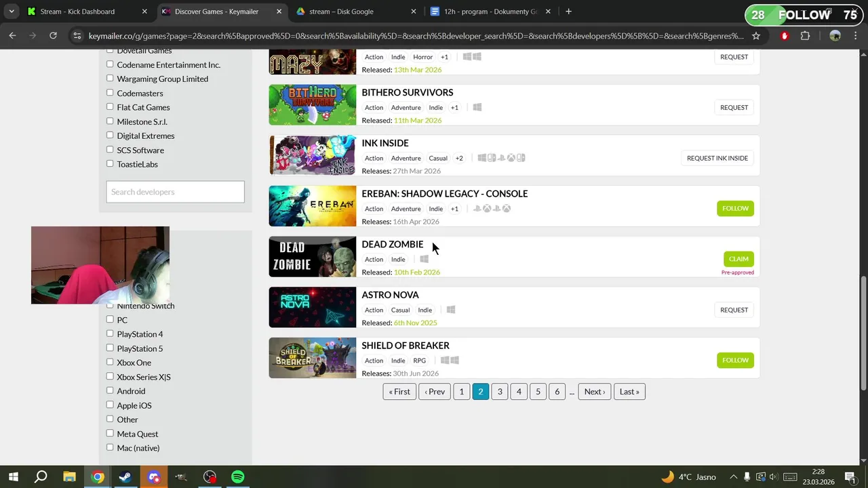This screenshot has height=488, width=868.
Task: Tick the Meta Quest platform checkbox
Action: tap(110, 434)
